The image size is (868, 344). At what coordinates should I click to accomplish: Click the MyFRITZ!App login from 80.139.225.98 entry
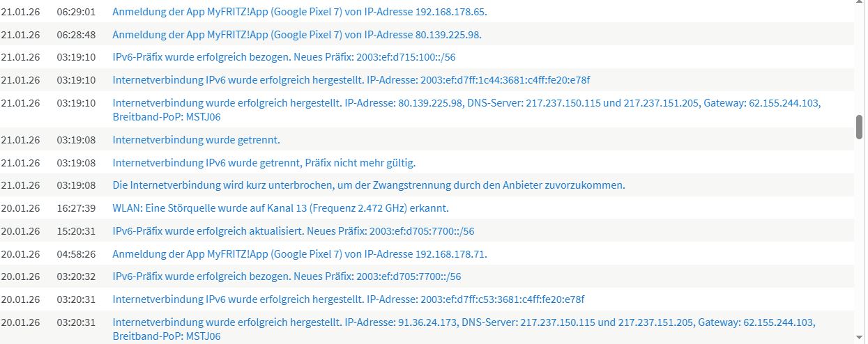[x=297, y=35]
